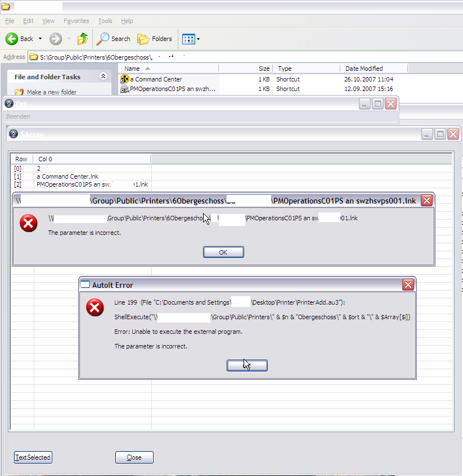
Task: Collapse the File and Folder Tasks panel
Action: pos(103,76)
